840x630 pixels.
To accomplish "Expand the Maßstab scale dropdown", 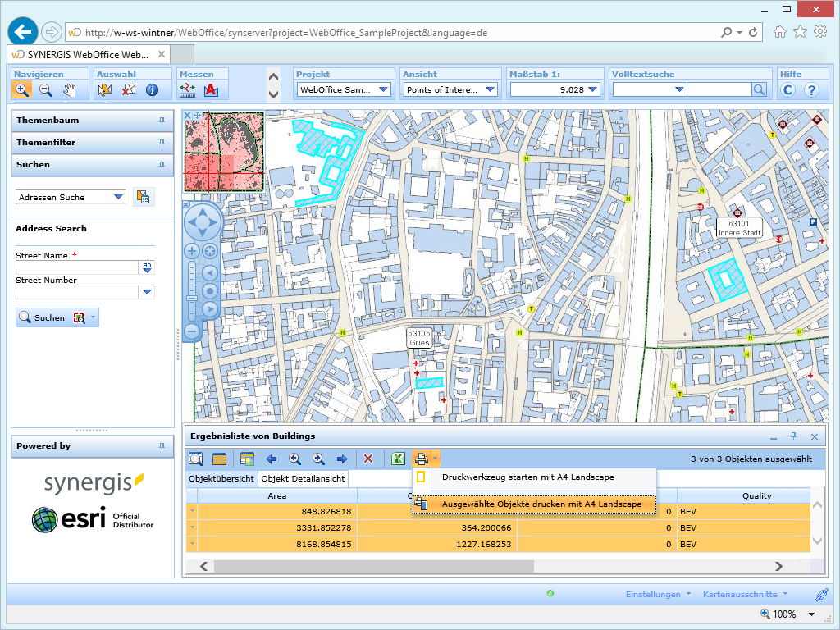I will coord(592,89).
